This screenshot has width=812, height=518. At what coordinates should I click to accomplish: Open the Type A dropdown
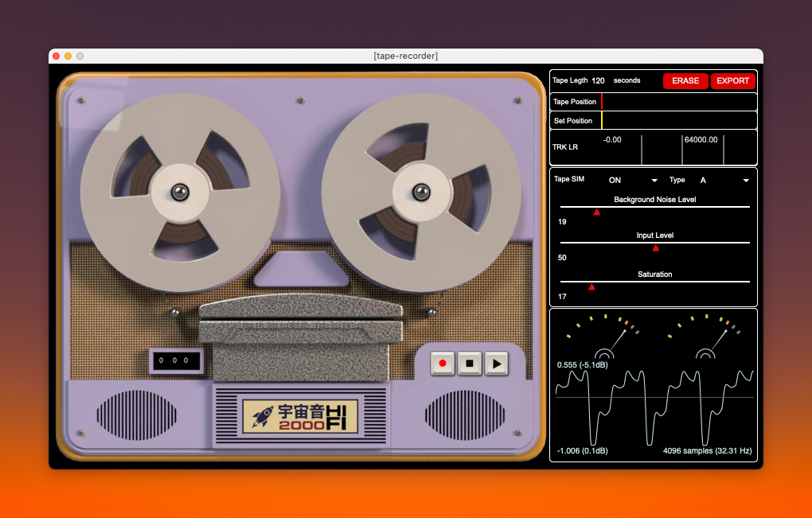tap(723, 181)
